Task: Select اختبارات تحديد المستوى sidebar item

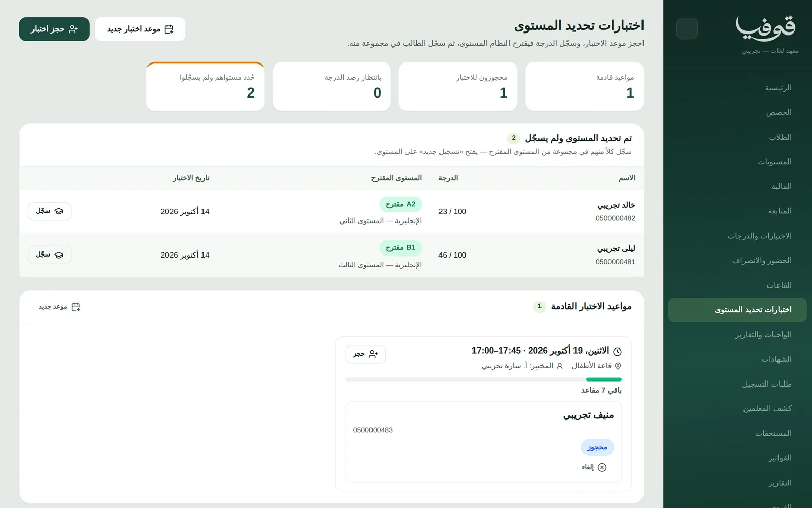Action: (737, 310)
